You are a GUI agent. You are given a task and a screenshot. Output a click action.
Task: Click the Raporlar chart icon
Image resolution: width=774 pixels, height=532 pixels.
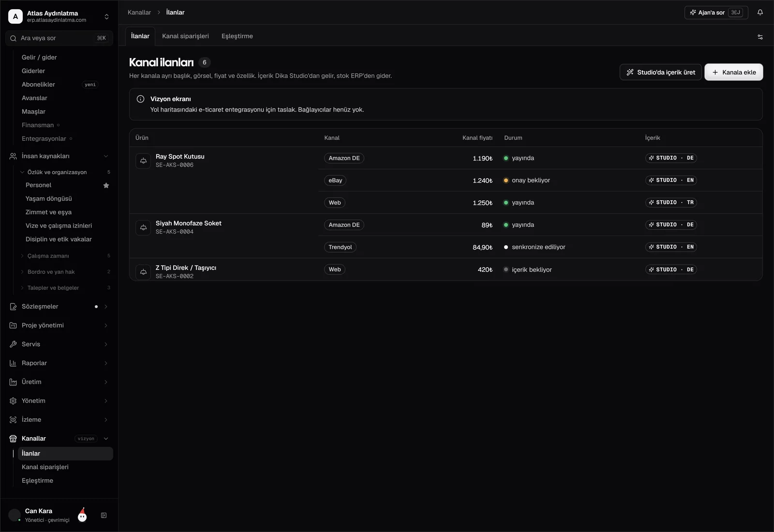point(13,363)
